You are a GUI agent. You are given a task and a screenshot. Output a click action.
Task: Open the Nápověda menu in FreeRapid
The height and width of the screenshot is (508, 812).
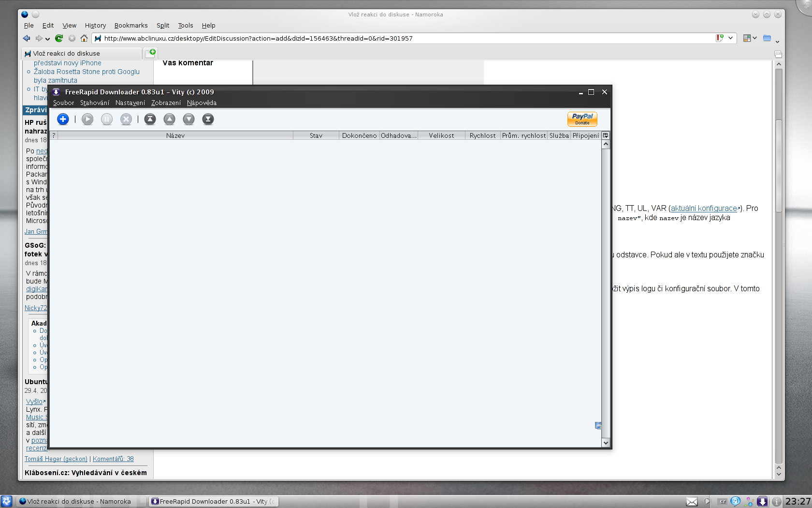pyautogui.click(x=202, y=103)
